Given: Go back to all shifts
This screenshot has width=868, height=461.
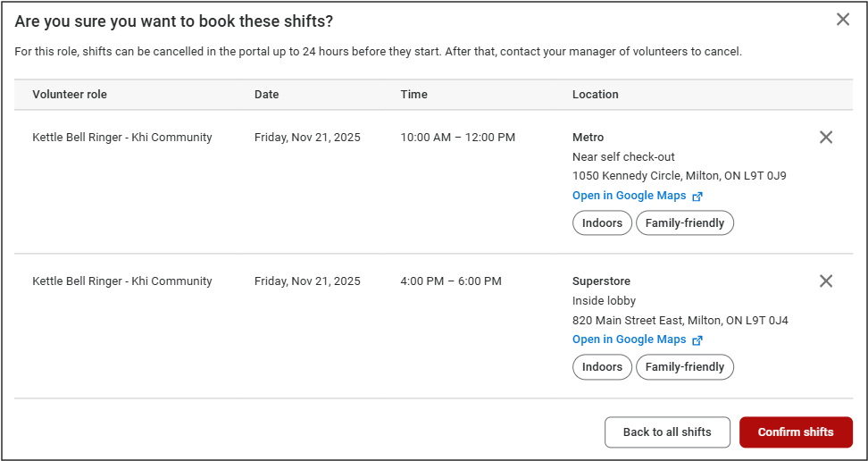Looking at the screenshot, I should point(667,432).
